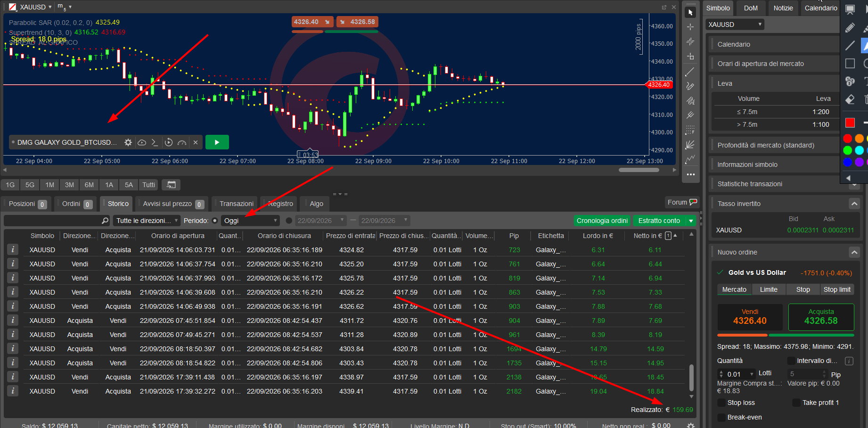Click the Storico search input field
868x428 pixels.
(x=52, y=221)
